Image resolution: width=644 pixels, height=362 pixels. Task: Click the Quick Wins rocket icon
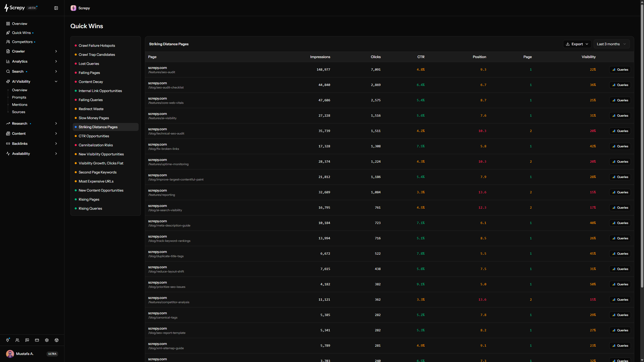click(8, 33)
